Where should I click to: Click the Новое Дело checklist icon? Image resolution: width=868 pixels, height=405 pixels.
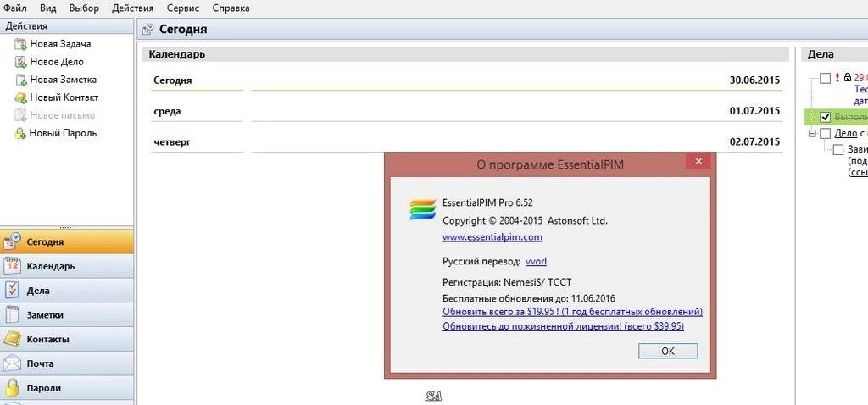[20, 62]
